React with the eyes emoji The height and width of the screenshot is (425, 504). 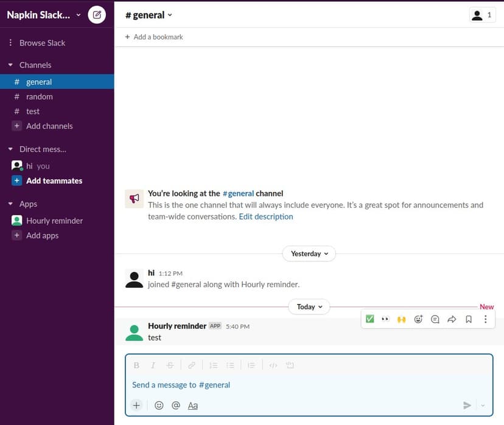click(x=385, y=319)
